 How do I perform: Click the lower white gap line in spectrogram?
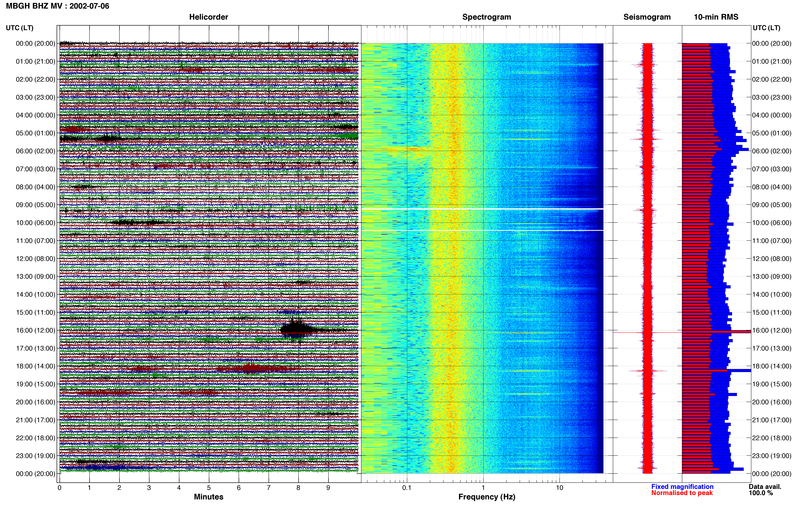coord(482,230)
